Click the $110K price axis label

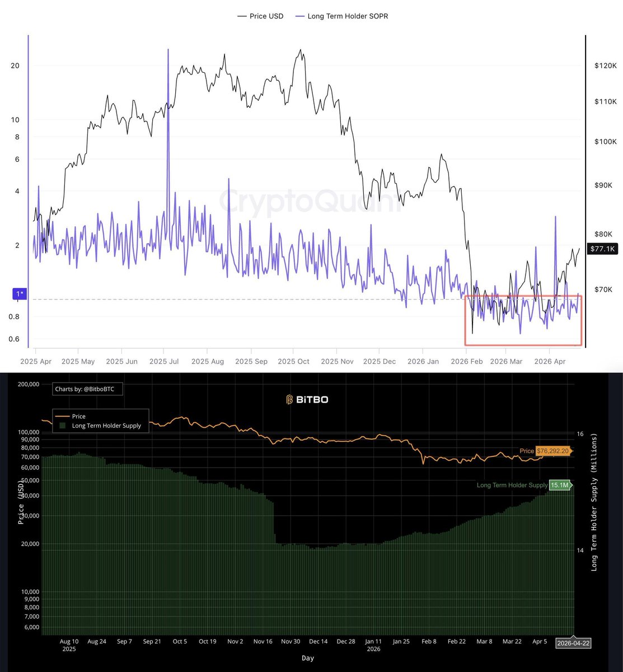(x=605, y=102)
